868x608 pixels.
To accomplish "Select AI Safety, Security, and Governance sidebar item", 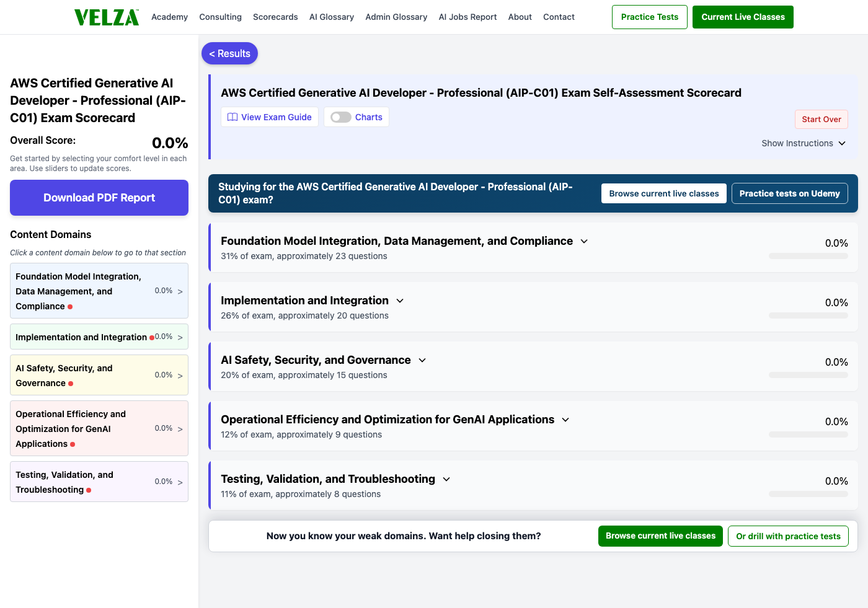I will point(99,375).
